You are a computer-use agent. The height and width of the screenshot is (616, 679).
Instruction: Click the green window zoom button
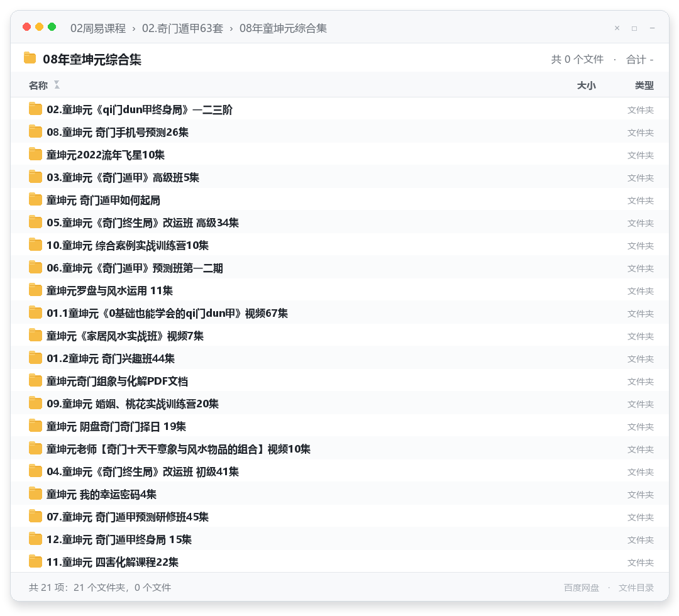click(x=52, y=27)
